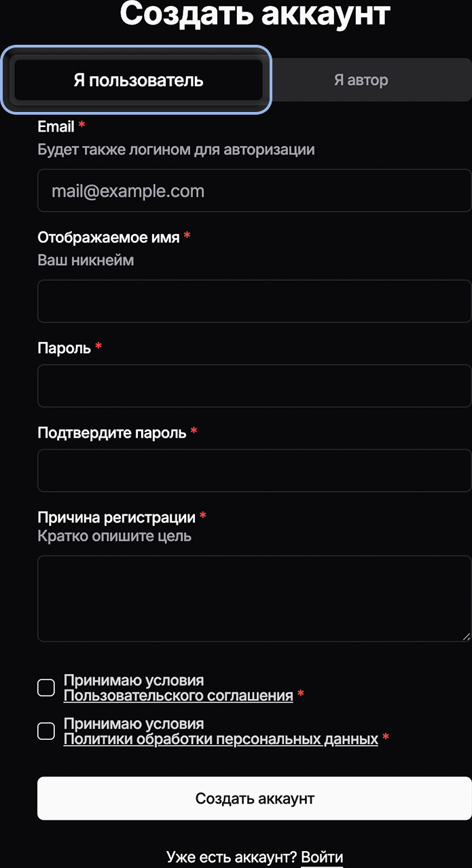Click the "Причина регистрации" text area
The height and width of the screenshot is (868, 472).
254,598
